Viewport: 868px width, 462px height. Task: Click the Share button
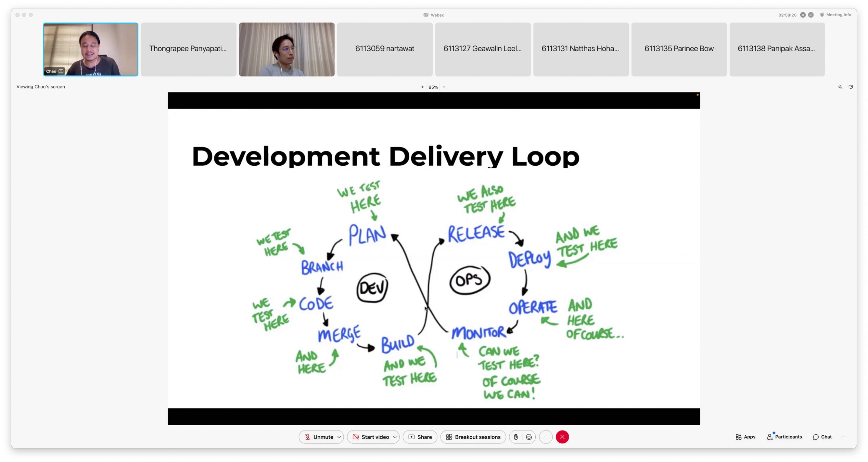pyautogui.click(x=420, y=437)
